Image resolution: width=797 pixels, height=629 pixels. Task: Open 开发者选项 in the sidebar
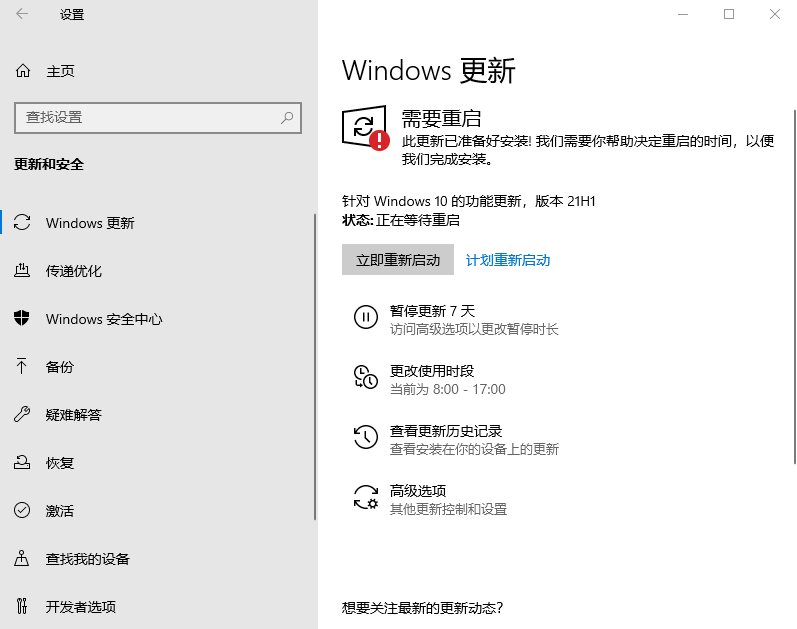[x=81, y=607]
